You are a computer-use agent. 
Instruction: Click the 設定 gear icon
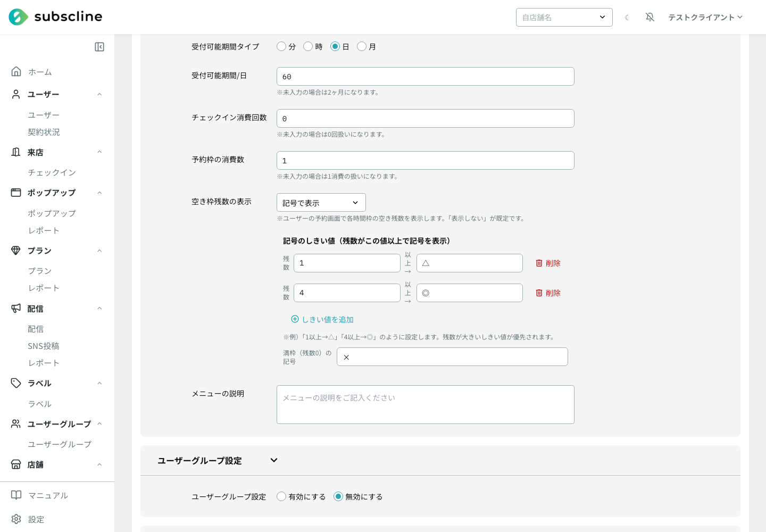click(x=16, y=519)
